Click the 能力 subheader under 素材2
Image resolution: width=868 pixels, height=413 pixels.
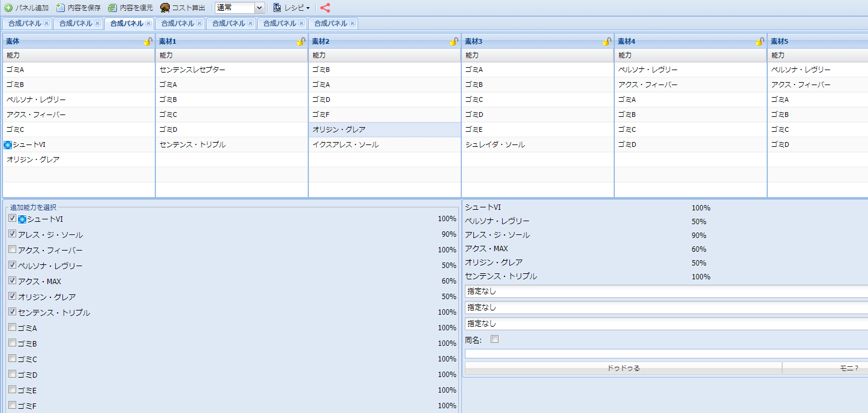click(385, 55)
